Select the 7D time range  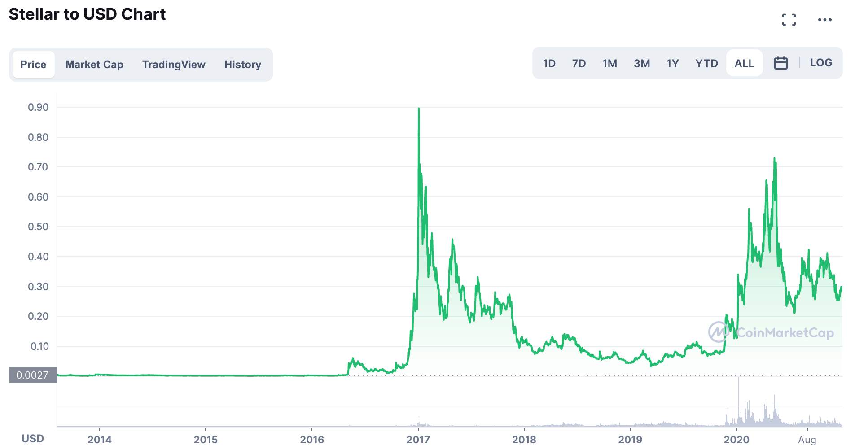coord(579,63)
